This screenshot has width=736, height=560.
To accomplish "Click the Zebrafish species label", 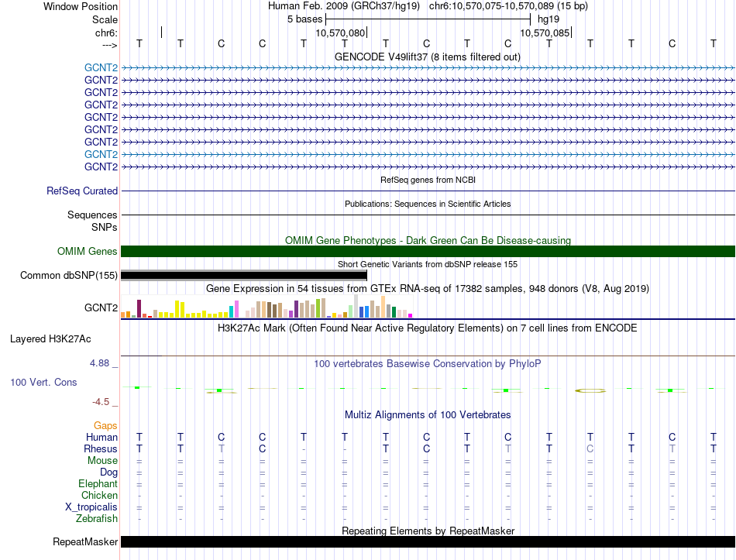I will coord(97,518).
